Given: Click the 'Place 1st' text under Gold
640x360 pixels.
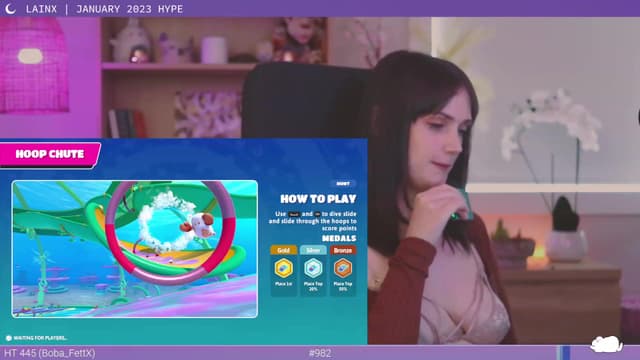Looking at the screenshot, I should coord(283,284).
